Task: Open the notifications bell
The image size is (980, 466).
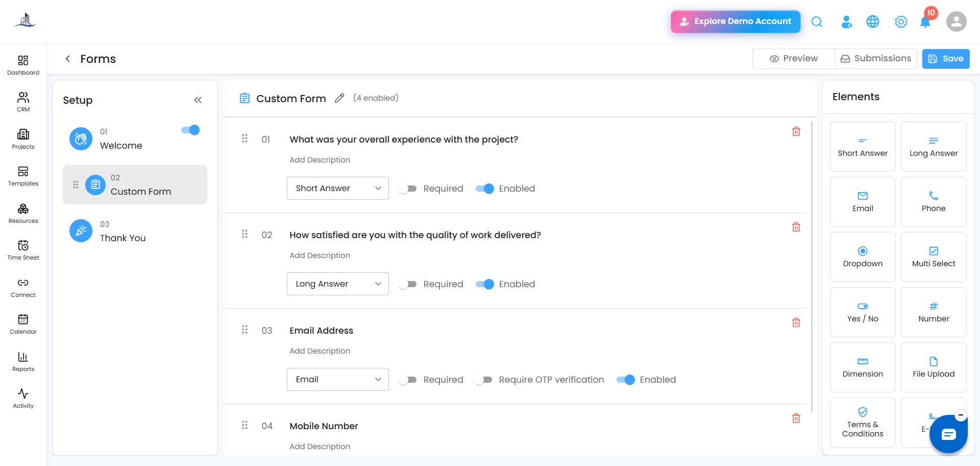Action: (925, 21)
